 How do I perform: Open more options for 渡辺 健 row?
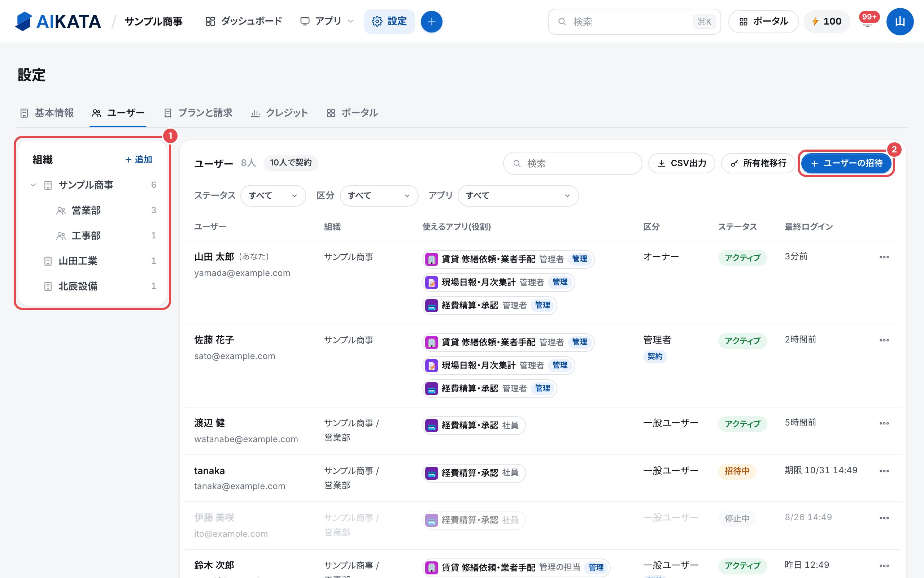(884, 423)
